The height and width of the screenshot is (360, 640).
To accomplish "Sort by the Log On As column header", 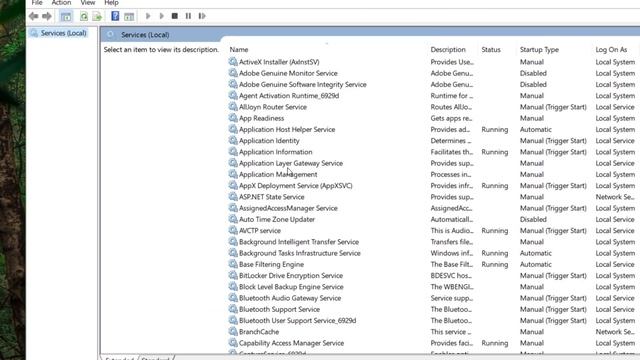I will tap(611, 49).
